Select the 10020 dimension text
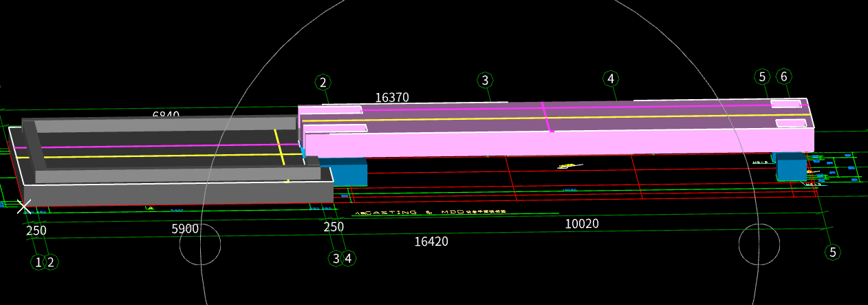 click(582, 224)
